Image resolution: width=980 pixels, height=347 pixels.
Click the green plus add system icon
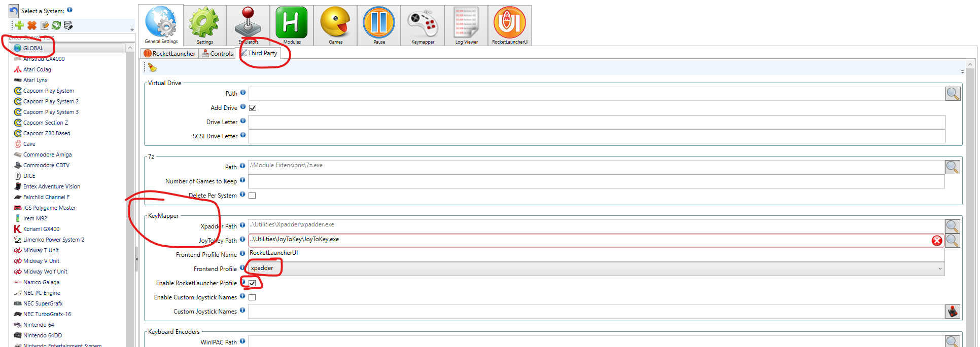(20, 25)
